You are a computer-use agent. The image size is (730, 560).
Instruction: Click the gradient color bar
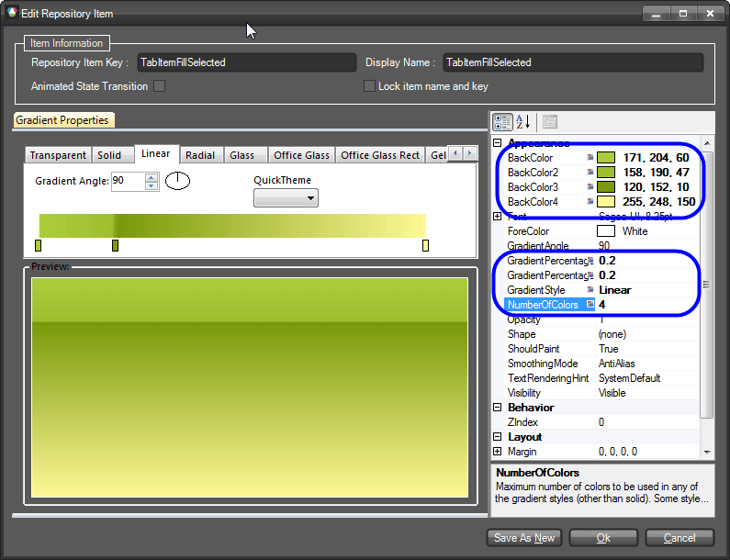click(x=232, y=226)
